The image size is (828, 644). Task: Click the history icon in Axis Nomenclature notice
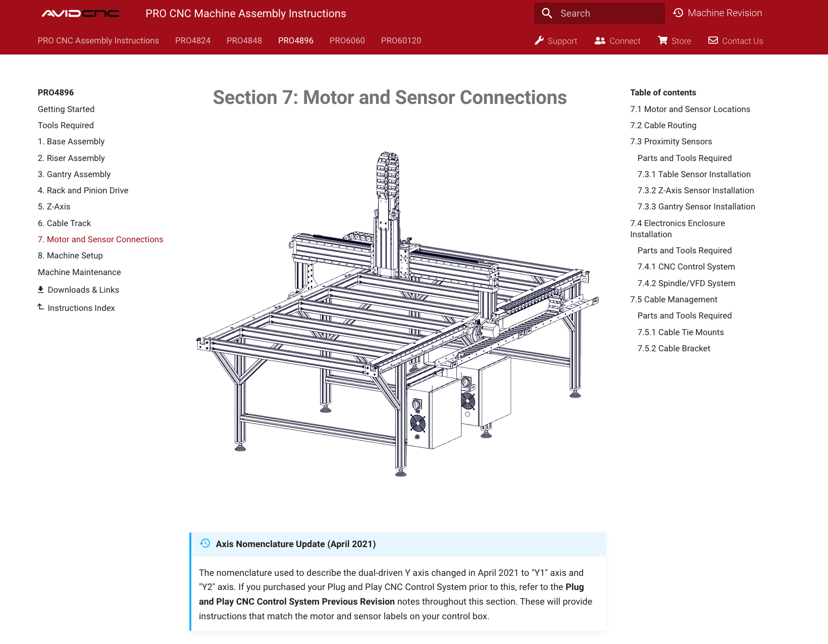(205, 543)
